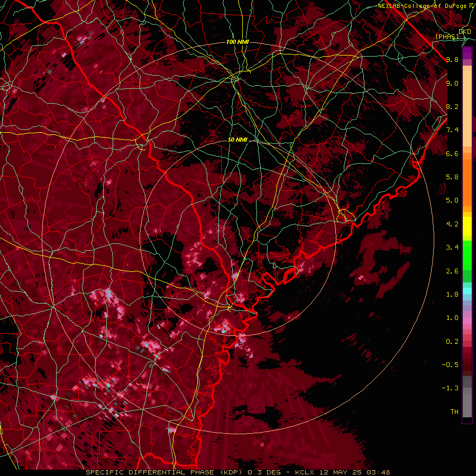
Task: Click the 8.2 scale value
Action: click(452, 106)
